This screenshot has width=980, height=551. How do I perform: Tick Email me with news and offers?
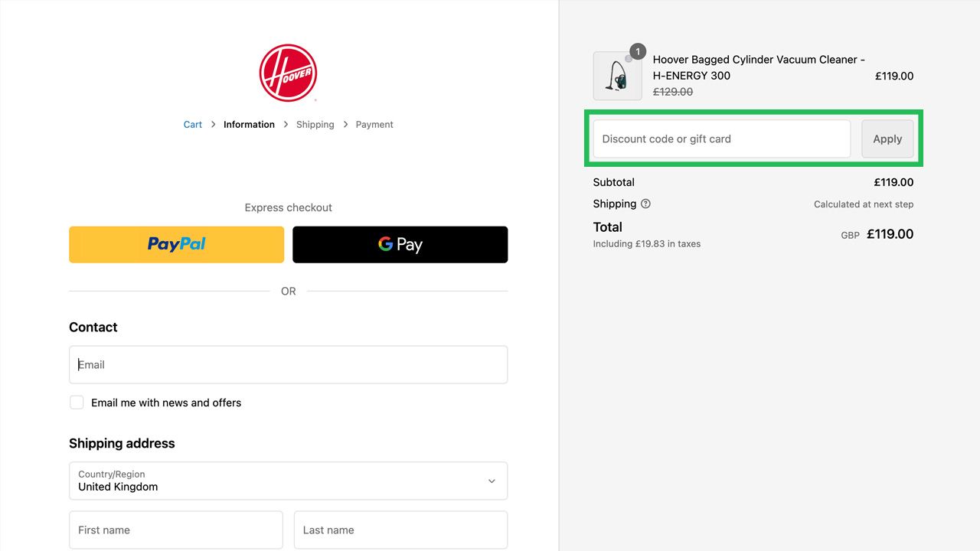77,403
